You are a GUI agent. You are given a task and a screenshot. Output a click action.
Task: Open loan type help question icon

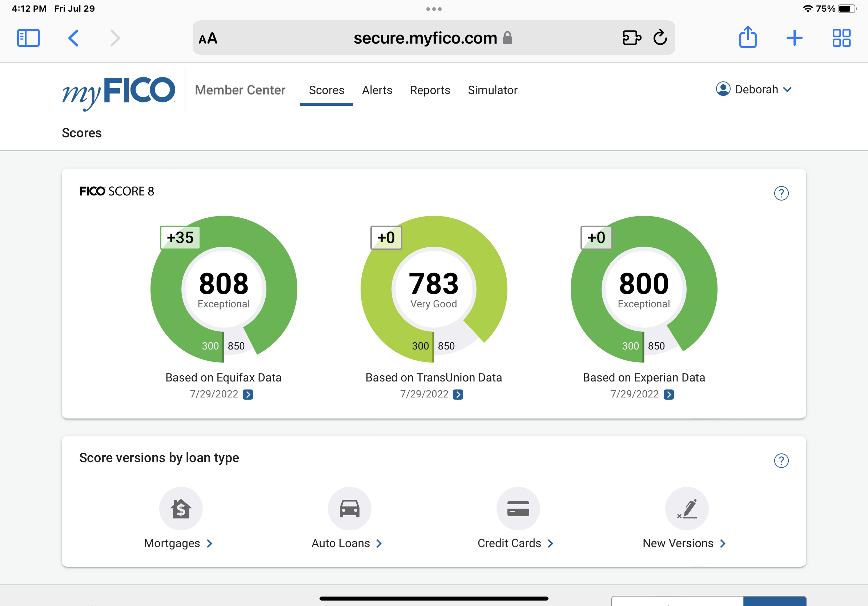tap(781, 461)
